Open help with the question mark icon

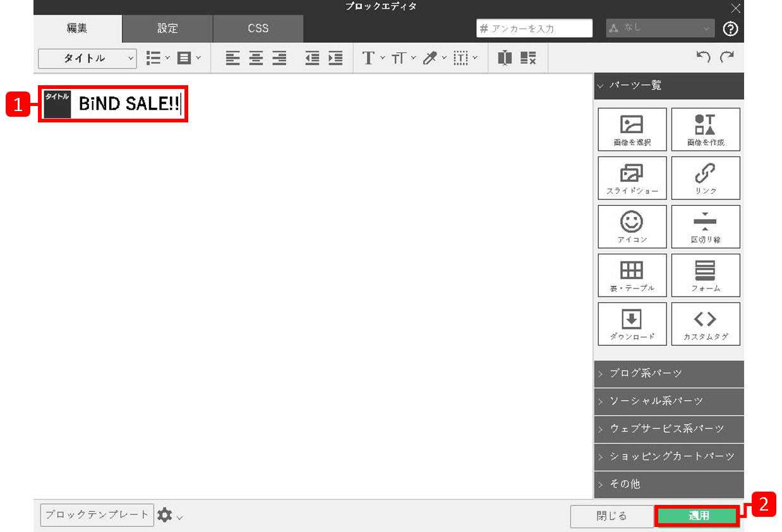coord(731,28)
